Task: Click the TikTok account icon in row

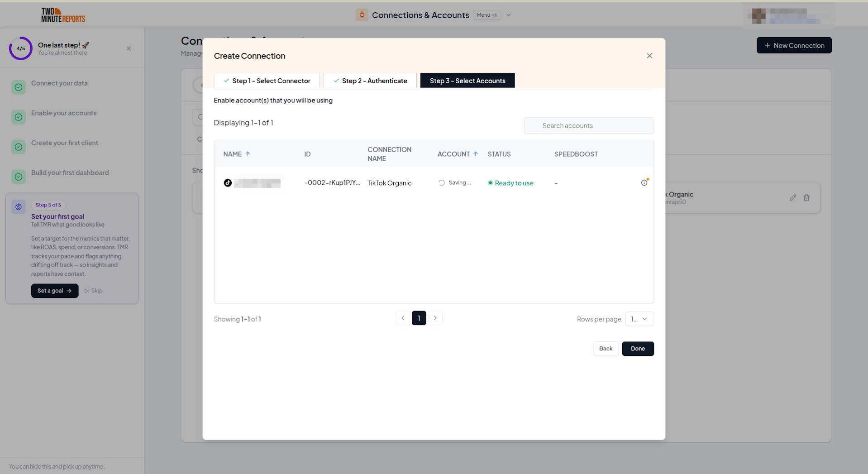Action: 228,183
